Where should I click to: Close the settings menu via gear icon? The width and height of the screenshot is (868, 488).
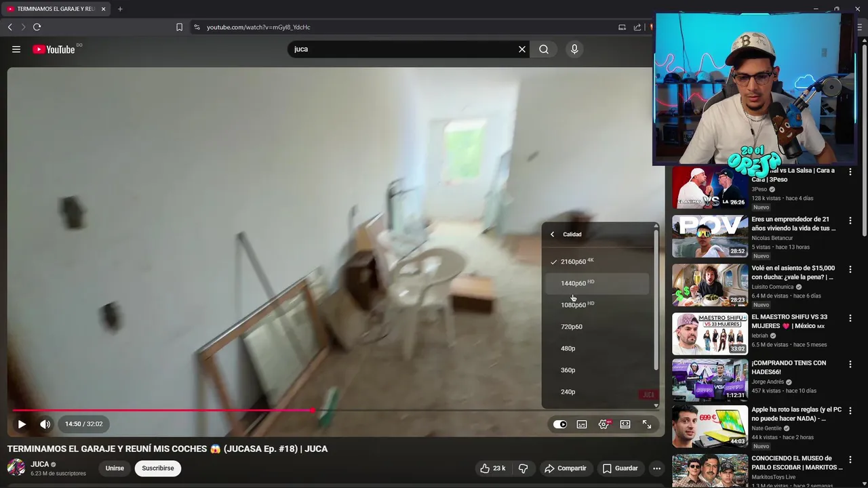point(604,424)
